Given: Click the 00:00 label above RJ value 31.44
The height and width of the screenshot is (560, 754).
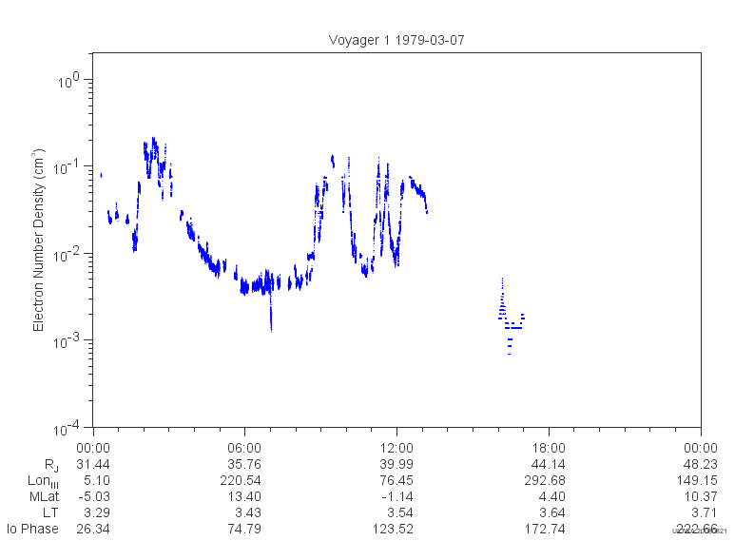Looking at the screenshot, I should coord(93,448).
